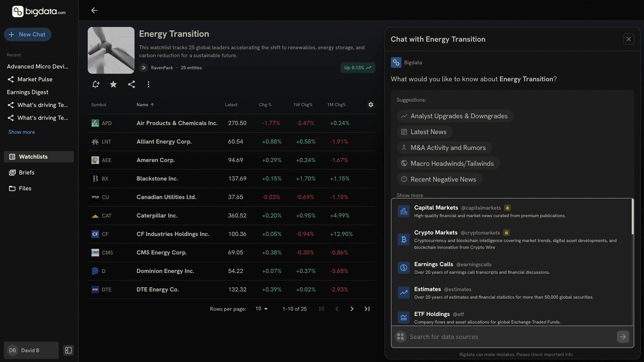Open Ameren Corp. row
Viewport: 644px width, 362px height.
pos(231,160)
